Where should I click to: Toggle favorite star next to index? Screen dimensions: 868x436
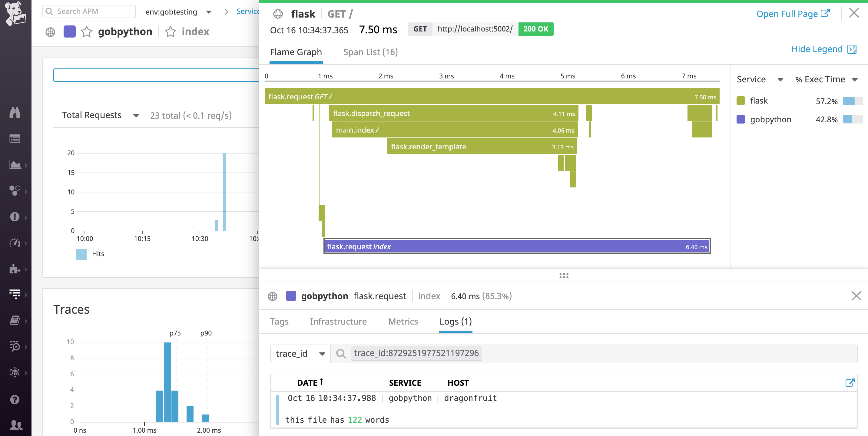[170, 32]
